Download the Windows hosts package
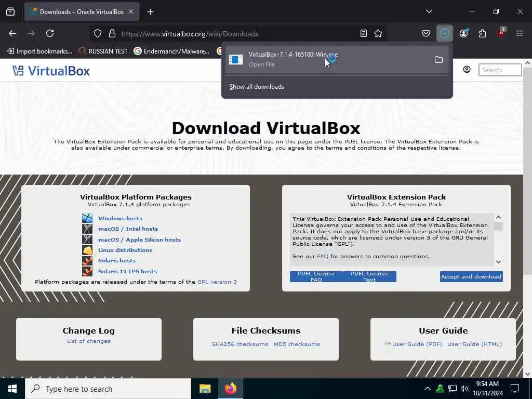 (x=120, y=219)
